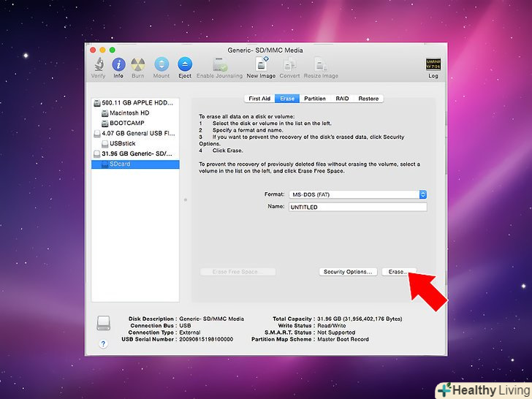The image size is (532, 399).
Task: Click the window title Generic- SD/MMC Media
Action: click(265, 50)
